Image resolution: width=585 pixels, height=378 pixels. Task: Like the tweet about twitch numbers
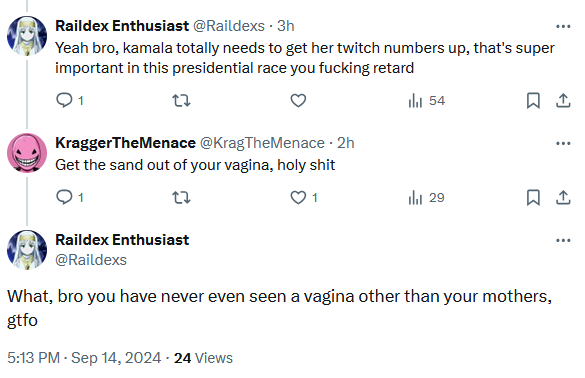tap(298, 100)
